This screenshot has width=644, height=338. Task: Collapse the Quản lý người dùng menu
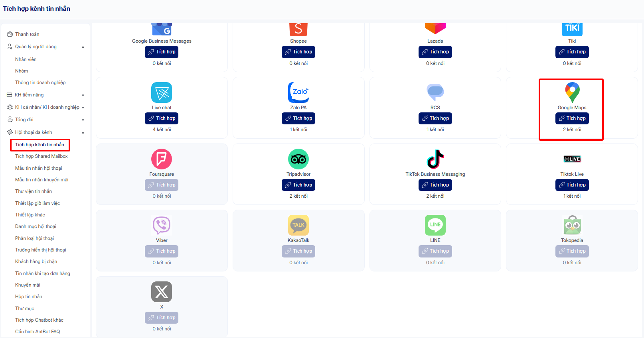(83, 47)
